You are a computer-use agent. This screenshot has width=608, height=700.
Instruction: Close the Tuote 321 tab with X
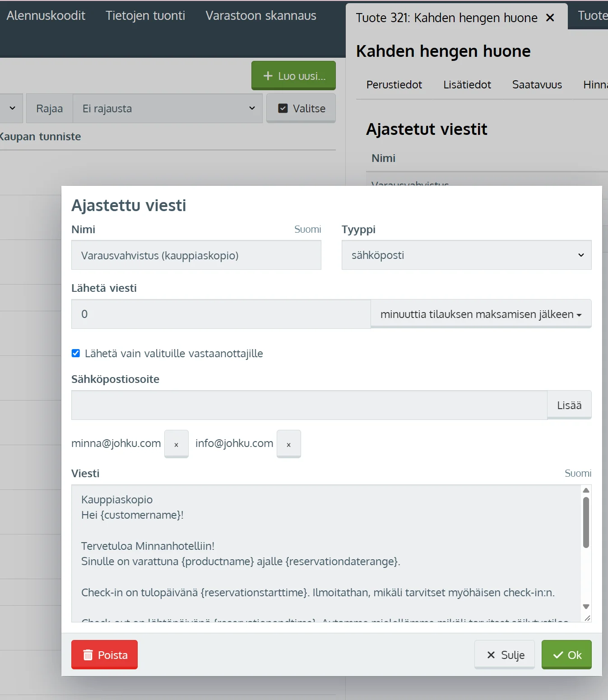550,18
